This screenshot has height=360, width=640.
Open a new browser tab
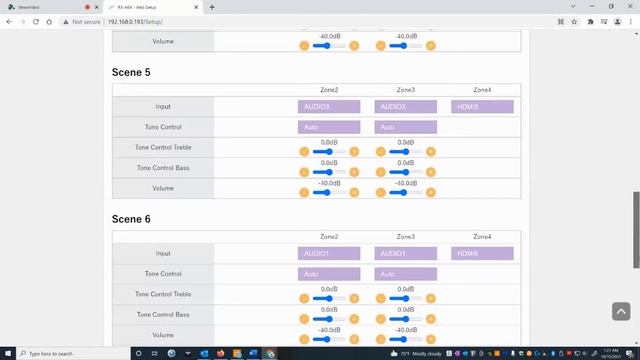(212, 7)
